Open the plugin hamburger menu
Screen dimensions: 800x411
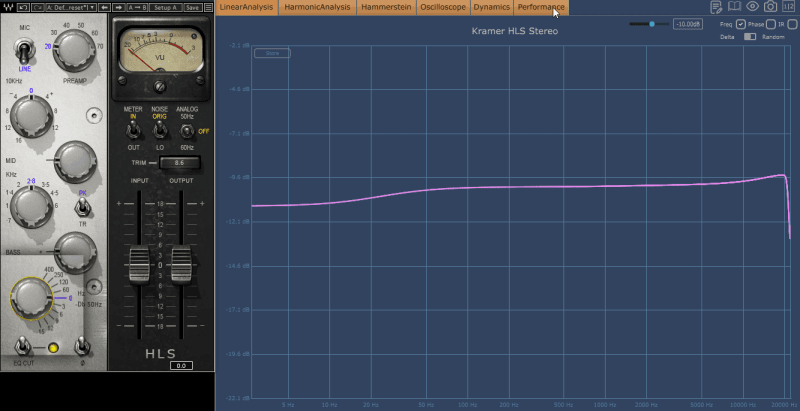209,8
